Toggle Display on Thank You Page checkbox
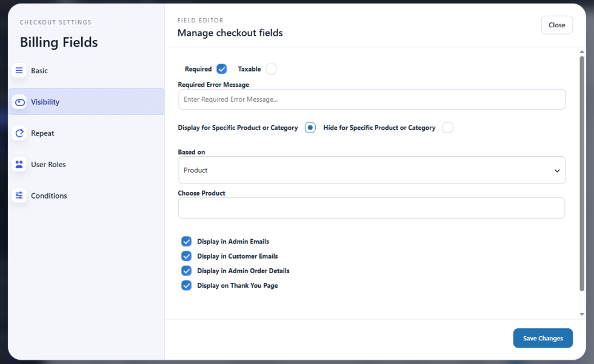The image size is (594, 364). [187, 285]
